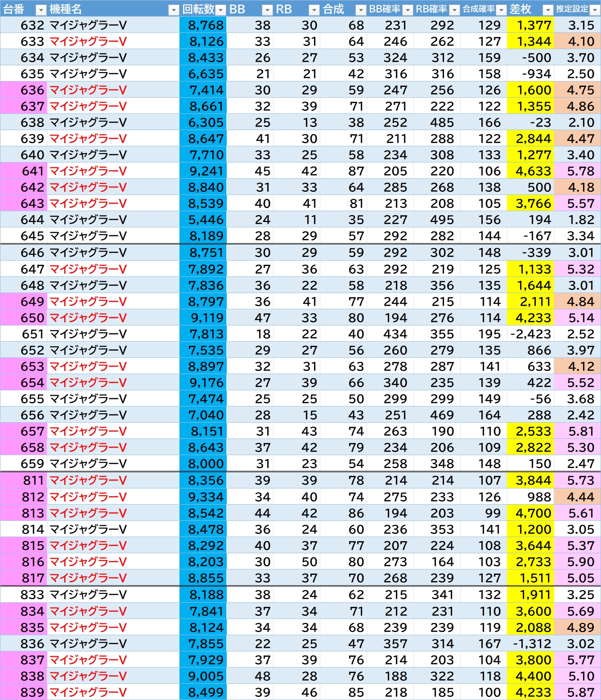601x700 pixels.
Task: Open the 台番 column filter dropdown
Action: click(40, 10)
